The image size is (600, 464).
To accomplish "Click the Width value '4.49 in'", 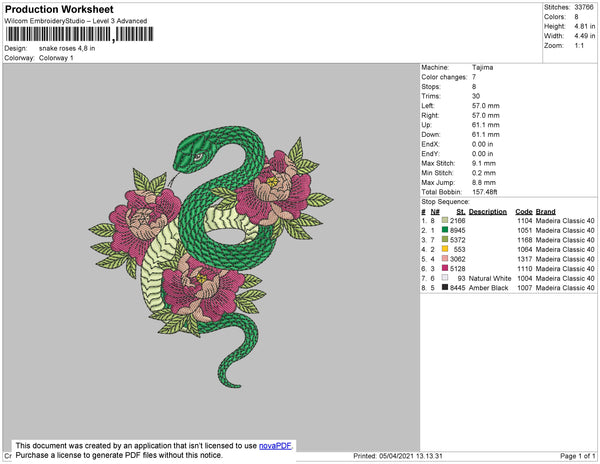I will (585, 36).
